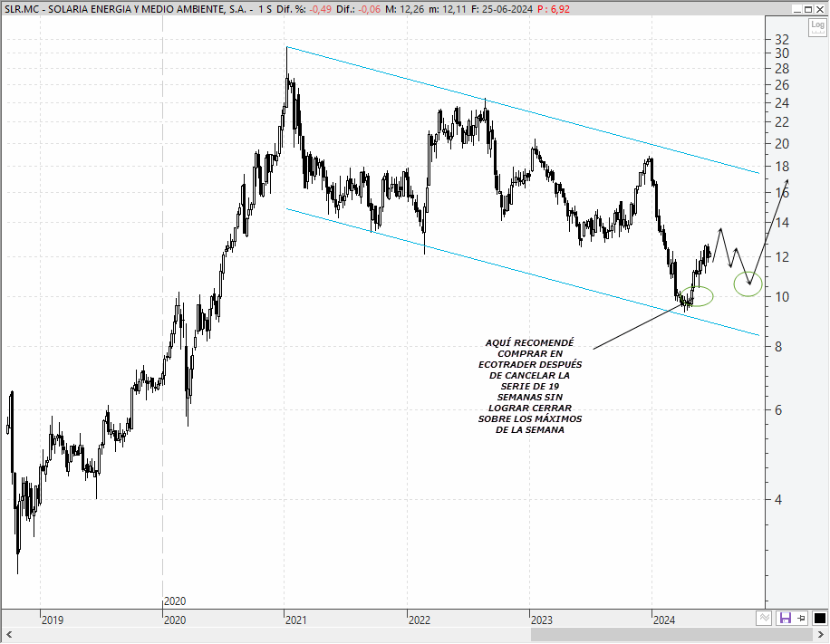
Task: Maximize the chart window
Action: coord(807,9)
